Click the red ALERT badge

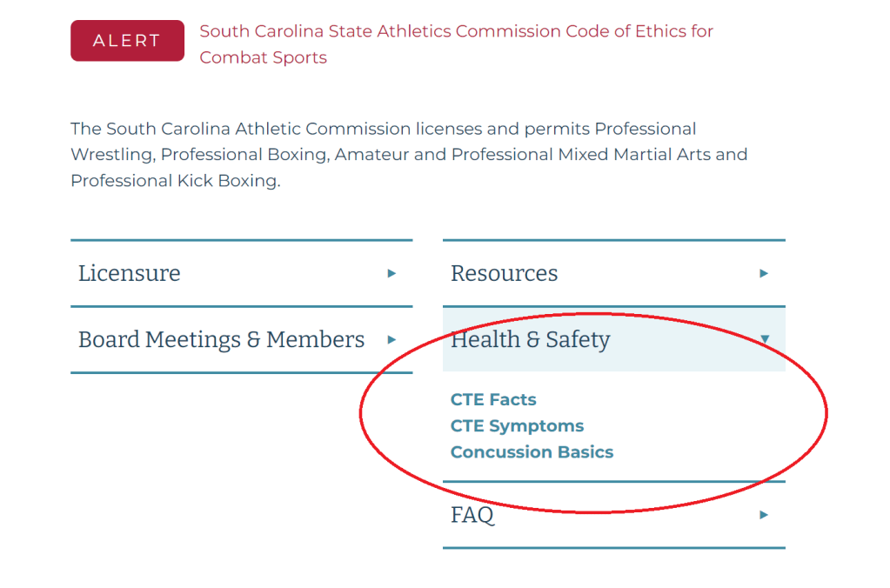tap(127, 41)
